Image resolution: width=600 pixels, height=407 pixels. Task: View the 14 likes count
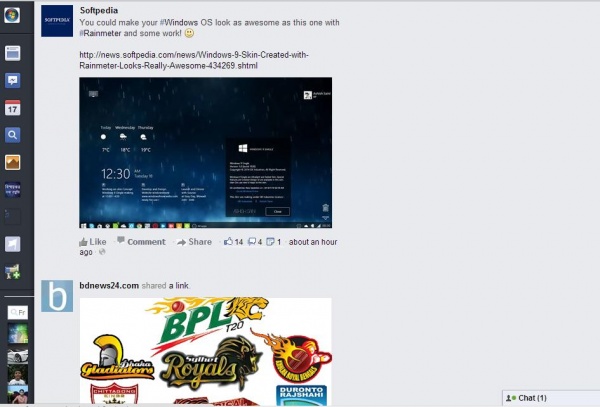click(233, 242)
